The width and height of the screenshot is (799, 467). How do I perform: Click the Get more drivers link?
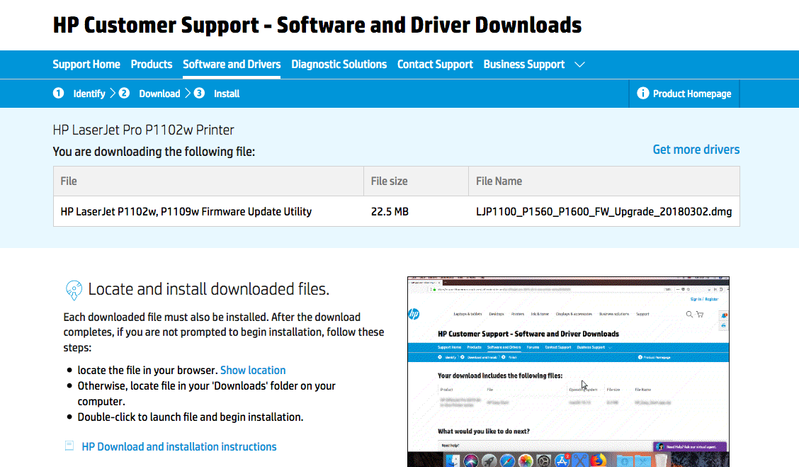(696, 150)
